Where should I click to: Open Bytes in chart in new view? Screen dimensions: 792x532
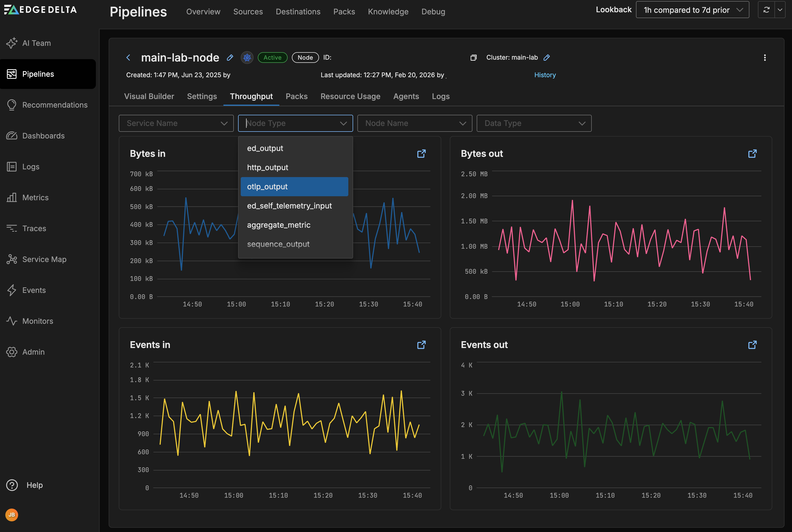click(x=421, y=154)
